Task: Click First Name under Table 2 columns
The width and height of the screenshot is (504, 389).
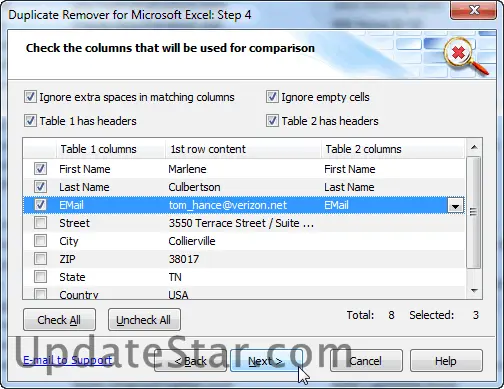Action: (350, 169)
